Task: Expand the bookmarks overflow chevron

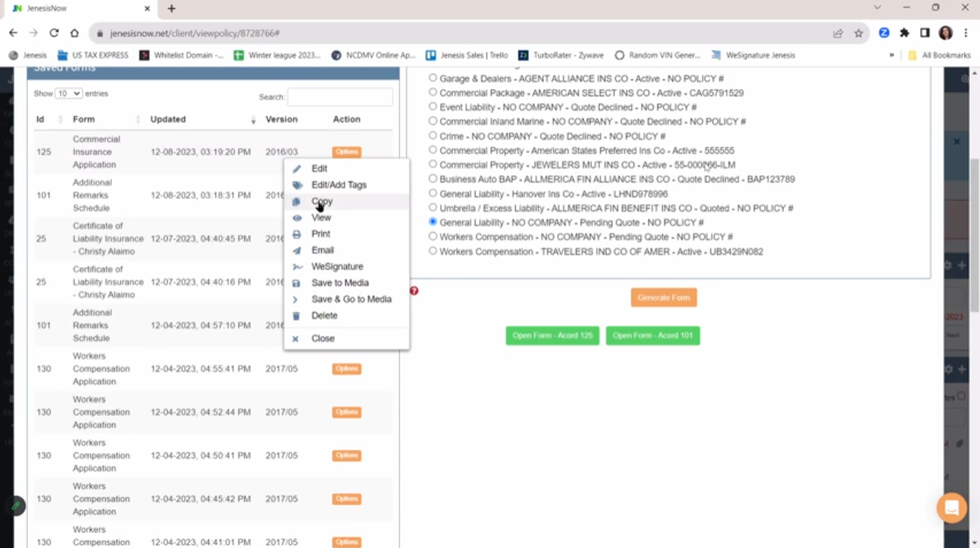Action: click(x=891, y=55)
